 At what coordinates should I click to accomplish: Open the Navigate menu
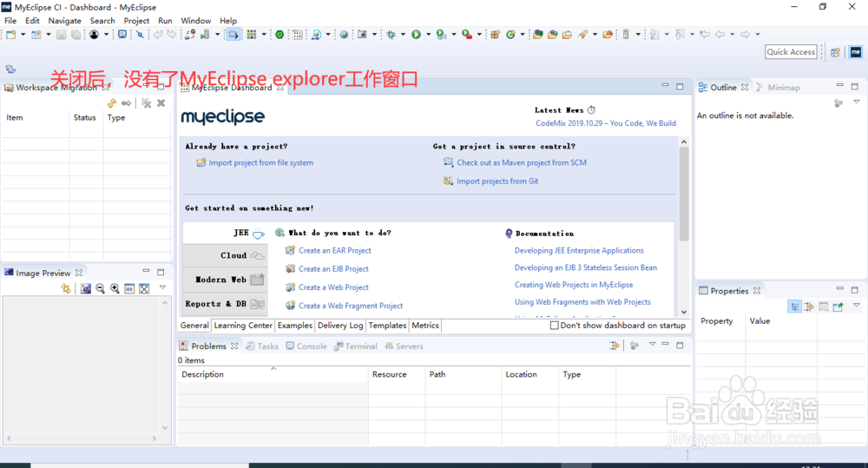point(65,21)
